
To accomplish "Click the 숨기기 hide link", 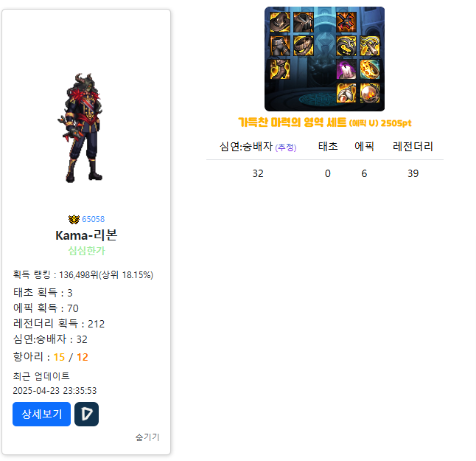I will tap(147, 437).
